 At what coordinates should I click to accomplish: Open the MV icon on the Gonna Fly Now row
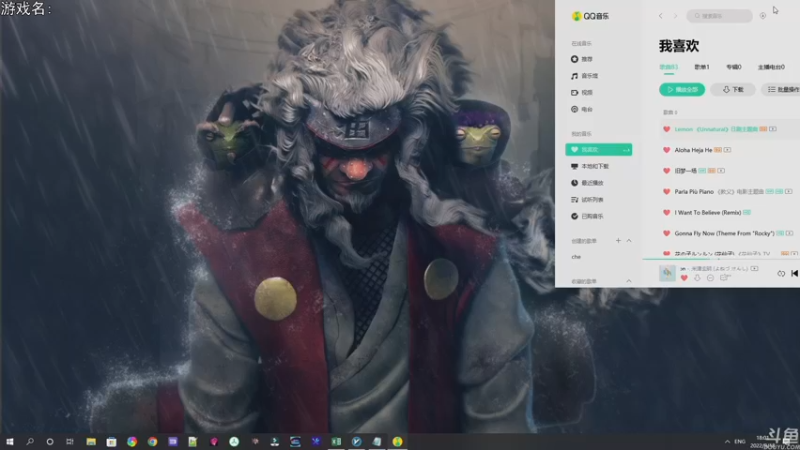pyautogui.click(x=789, y=233)
